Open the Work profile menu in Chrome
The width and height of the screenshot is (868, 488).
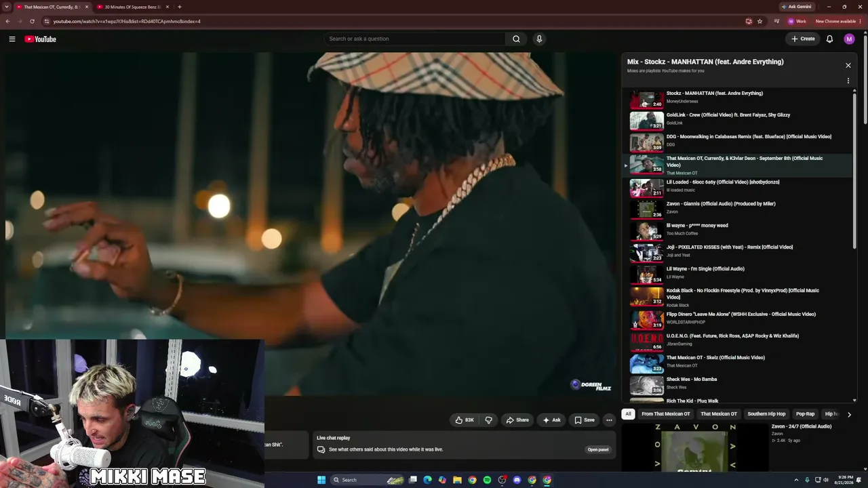click(x=797, y=21)
